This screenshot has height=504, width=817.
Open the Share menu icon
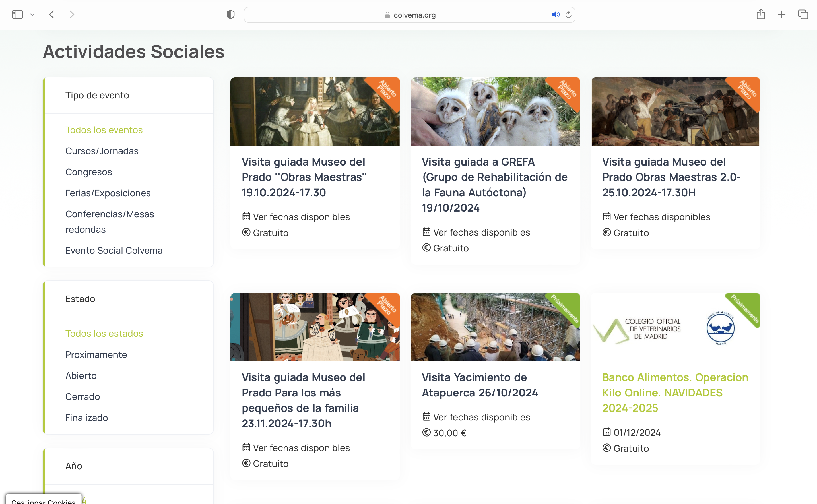[x=761, y=14]
